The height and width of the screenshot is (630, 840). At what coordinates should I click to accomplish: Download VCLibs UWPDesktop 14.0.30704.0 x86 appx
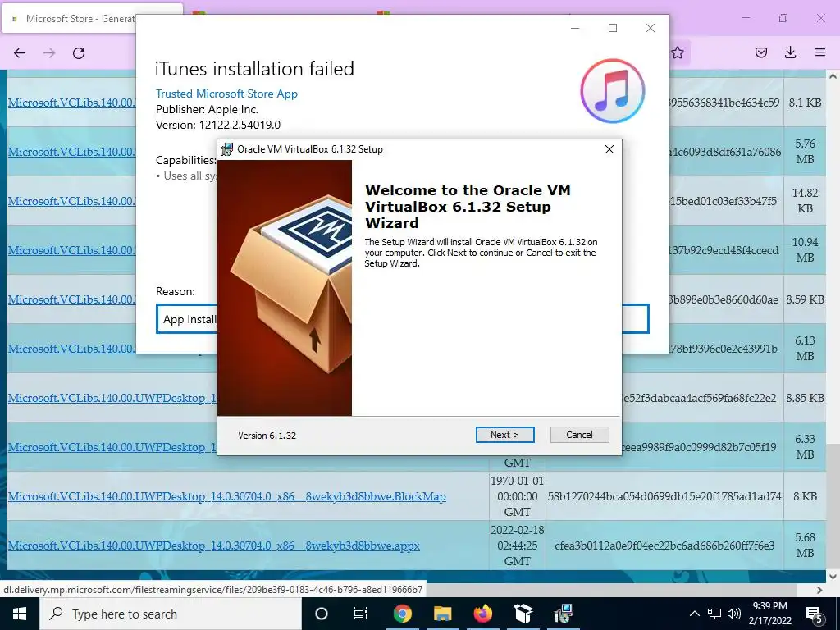214,546
